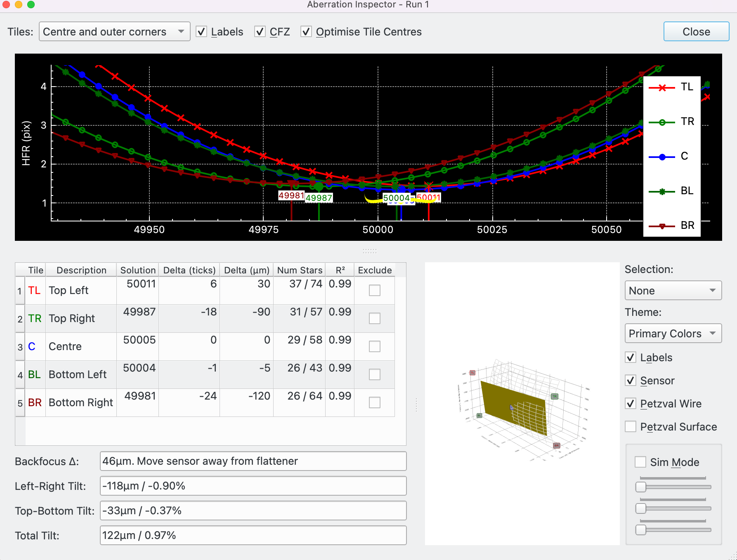
Task: Click the 49981 solution label on graph
Action: 291,195
